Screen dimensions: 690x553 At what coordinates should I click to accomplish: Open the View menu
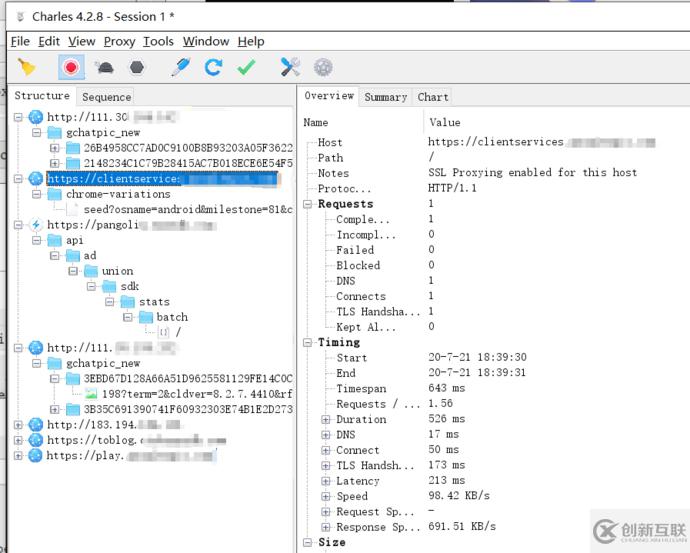tap(81, 41)
